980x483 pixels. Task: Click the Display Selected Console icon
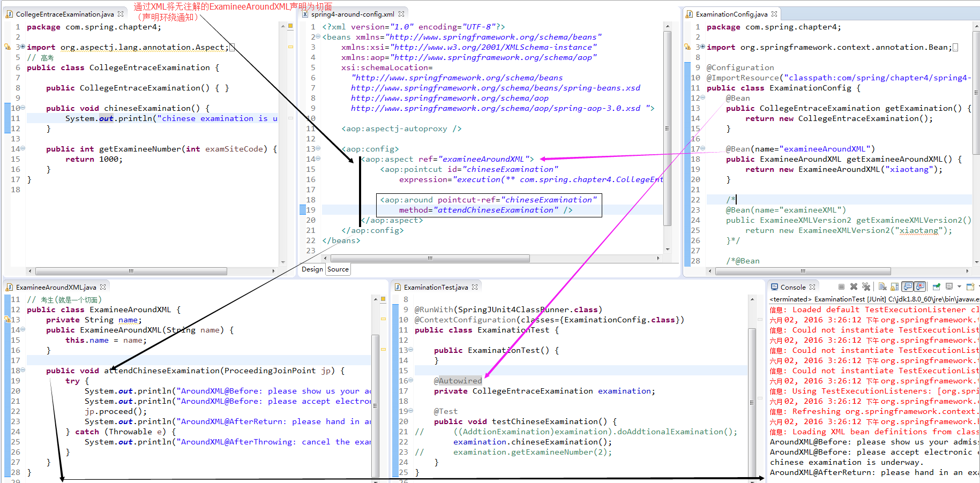[949, 287]
